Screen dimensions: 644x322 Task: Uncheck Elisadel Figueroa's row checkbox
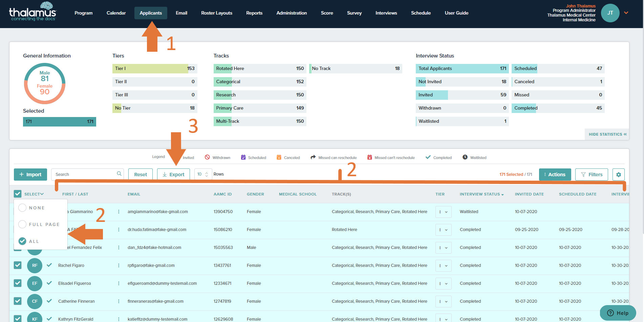pos(18,283)
